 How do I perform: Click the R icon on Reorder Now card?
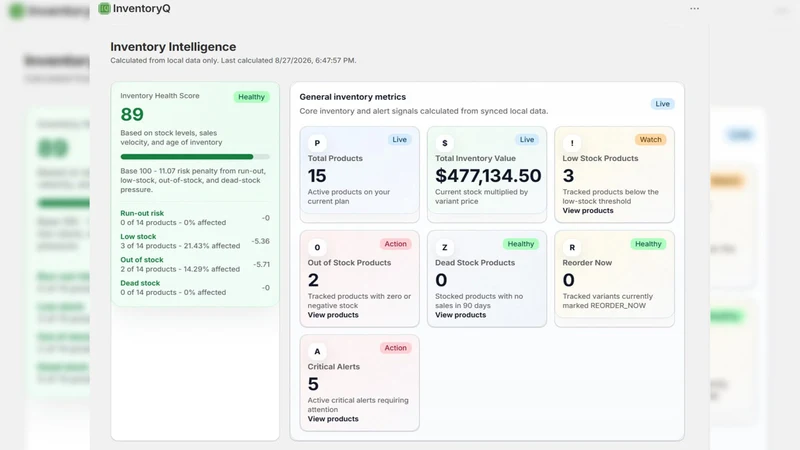click(x=572, y=247)
